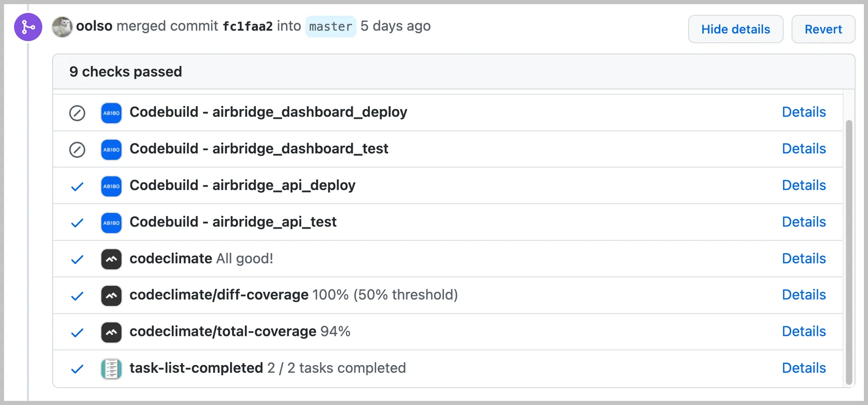The height and width of the screenshot is (405, 868).
Task: Click the skipped status icon for airbridge_dashboard_test
Action: tap(77, 150)
